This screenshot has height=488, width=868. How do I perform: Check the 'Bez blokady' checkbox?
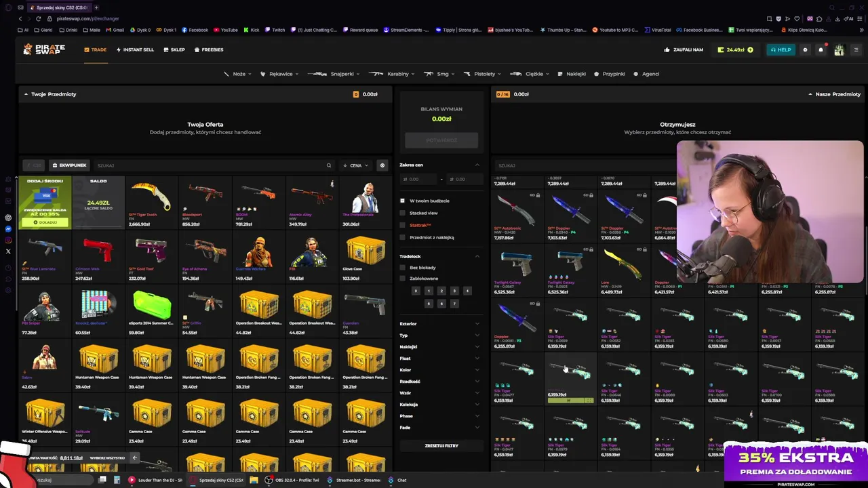pos(402,268)
